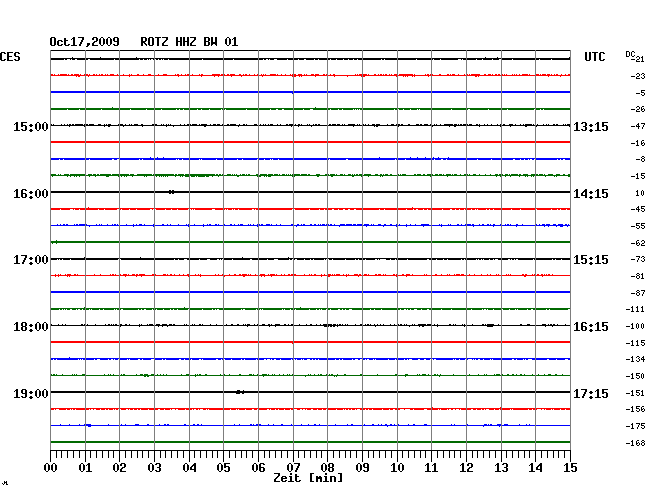The width and height of the screenshot is (650, 494).
Task: Select the DC offset value -151
Action: (635, 393)
